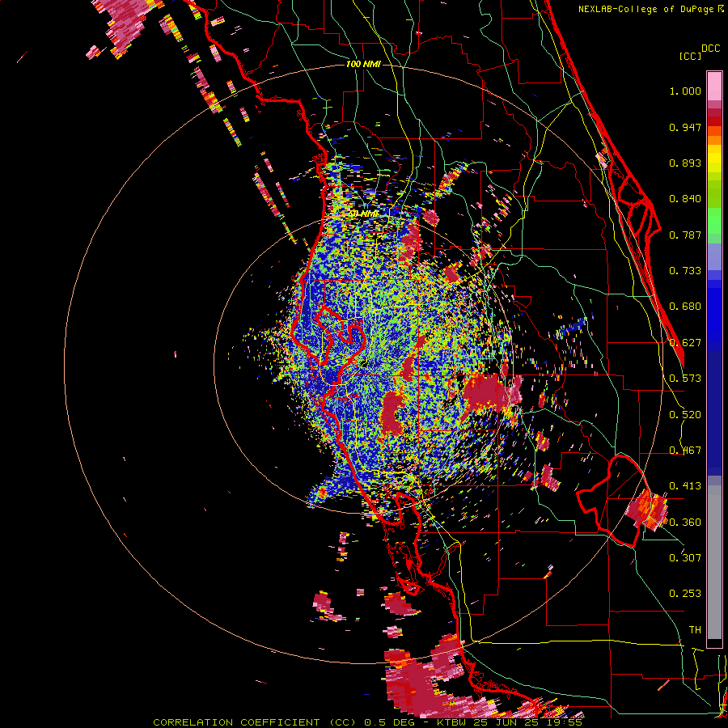This screenshot has height=728, width=728.
Task: Click the KTBW 25 JUN 25 19:55 timestamp
Action: [x=510, y=722]
